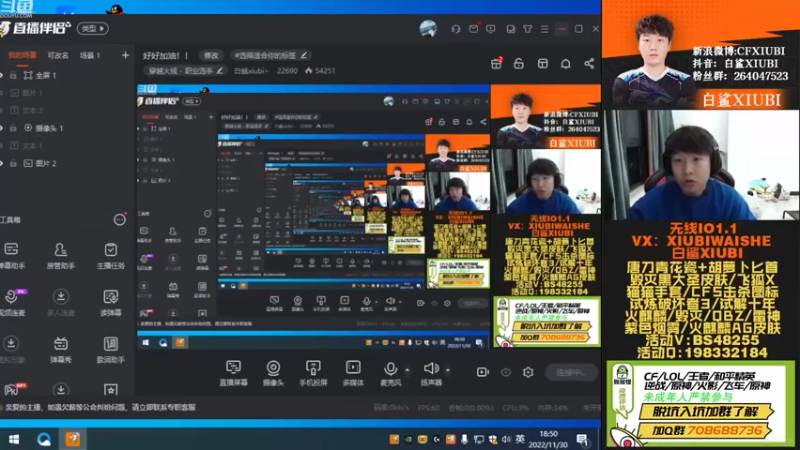Open the Windows notification center
The width and height of the screenshot is (800, 450).
pos(583,440)
